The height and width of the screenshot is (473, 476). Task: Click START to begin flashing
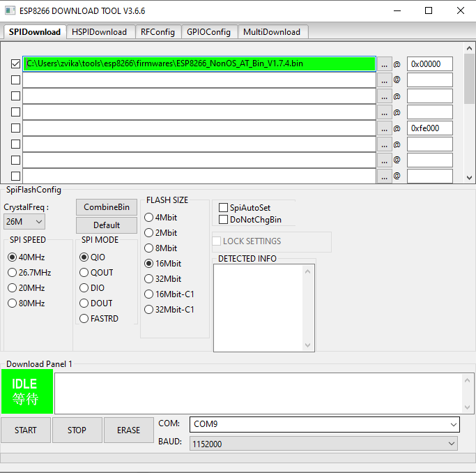[26, 430]
